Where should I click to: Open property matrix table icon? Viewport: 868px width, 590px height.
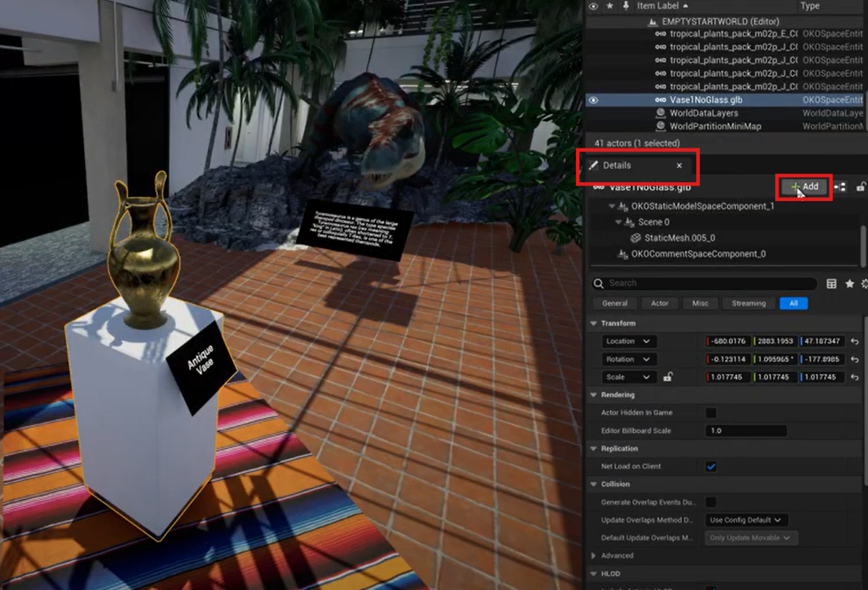(x=831, y=284)
